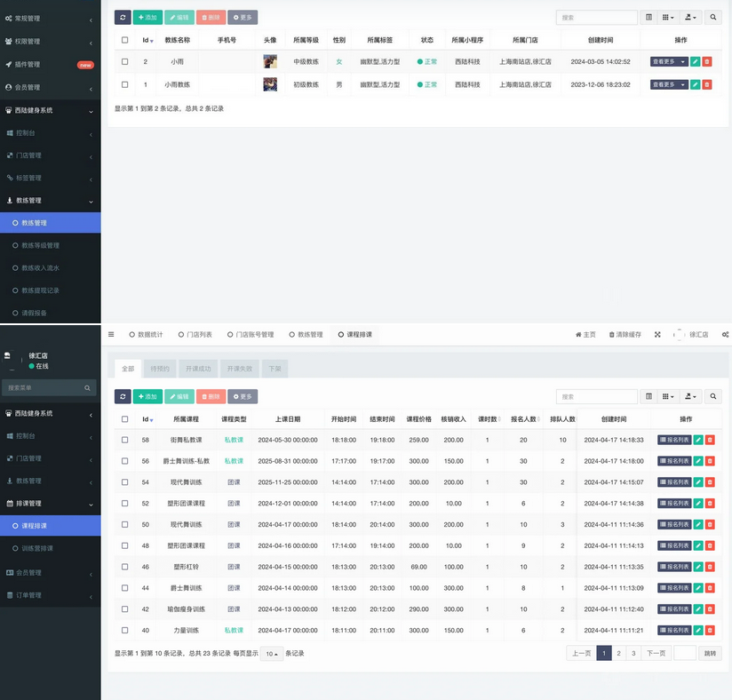This screenshot has width=732, height=700.
Task: Click the green edit pencil for 力量训练 row
Action: click(x=697, y=630)
